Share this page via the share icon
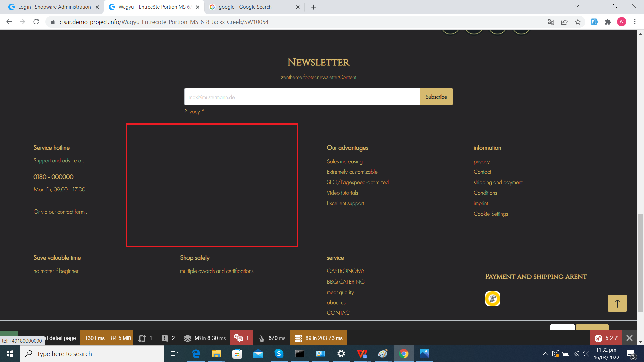The height and width of the screenshot is (362, 644). coord(564,22)
